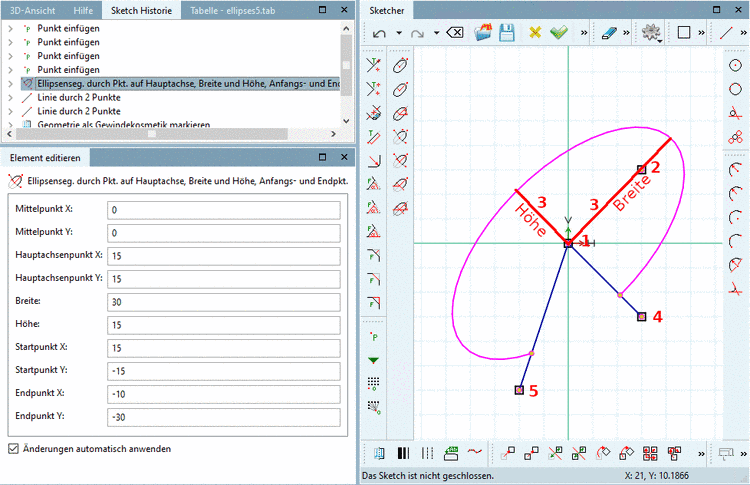Open the undo history dropdown arrow

[399, 33]
